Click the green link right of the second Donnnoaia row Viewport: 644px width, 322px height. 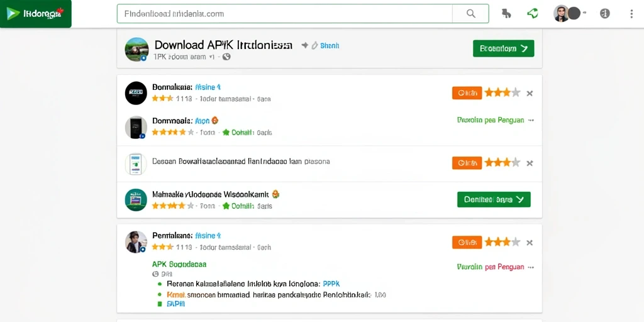point(491,120)
